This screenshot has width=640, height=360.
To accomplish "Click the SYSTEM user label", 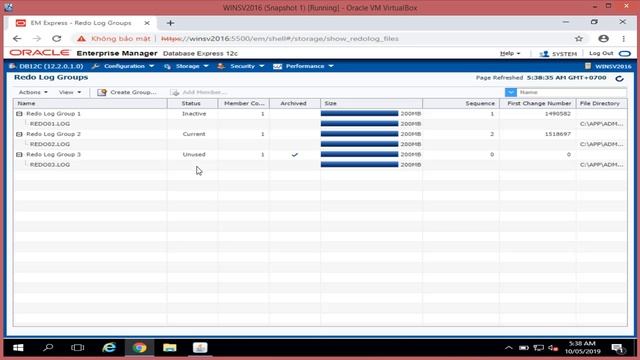I will coord(564,54).
